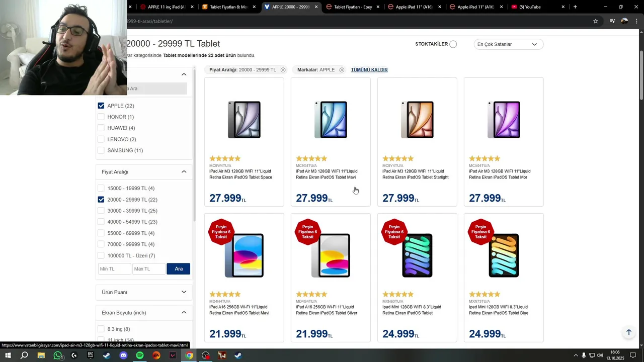Switch to the (5) YouTube tab
The height and width of the screenshot is (362, 644).
[538, 7]
